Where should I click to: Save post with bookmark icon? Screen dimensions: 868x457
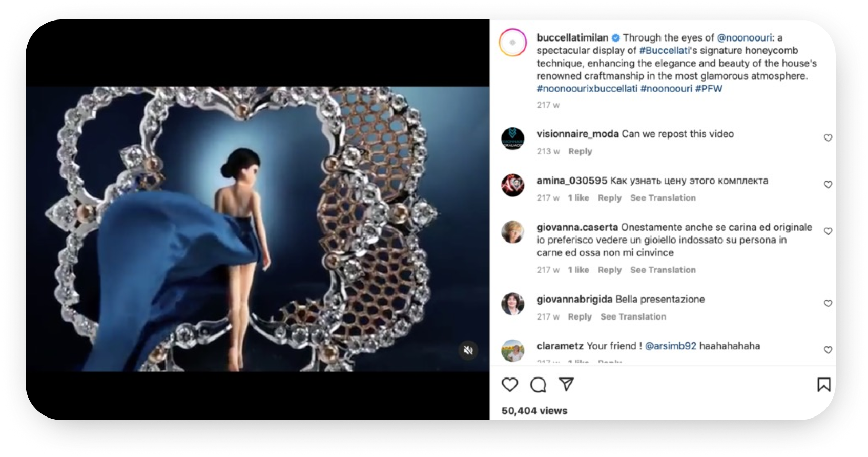pos(823,385)
